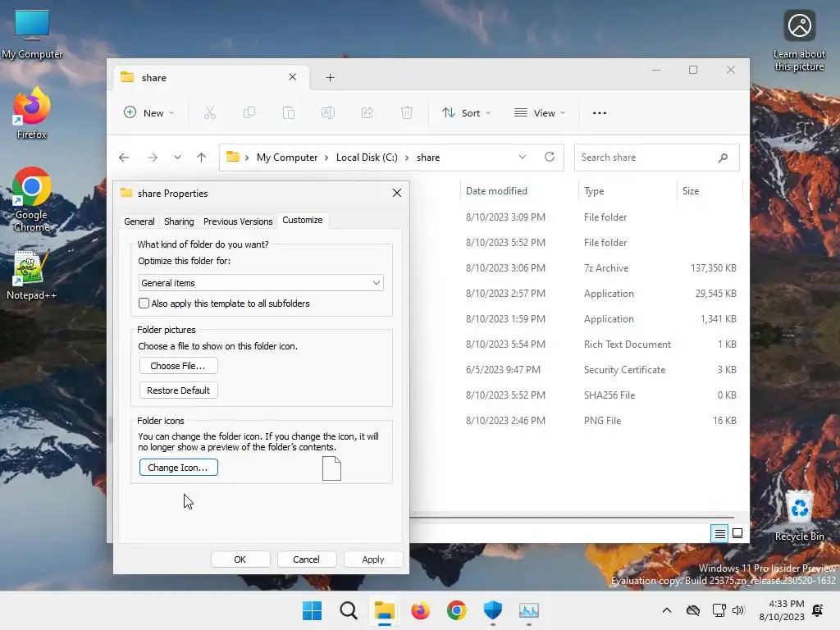Launch Firefox from the taskbar

pyautogui.click(x=421, y=610)
